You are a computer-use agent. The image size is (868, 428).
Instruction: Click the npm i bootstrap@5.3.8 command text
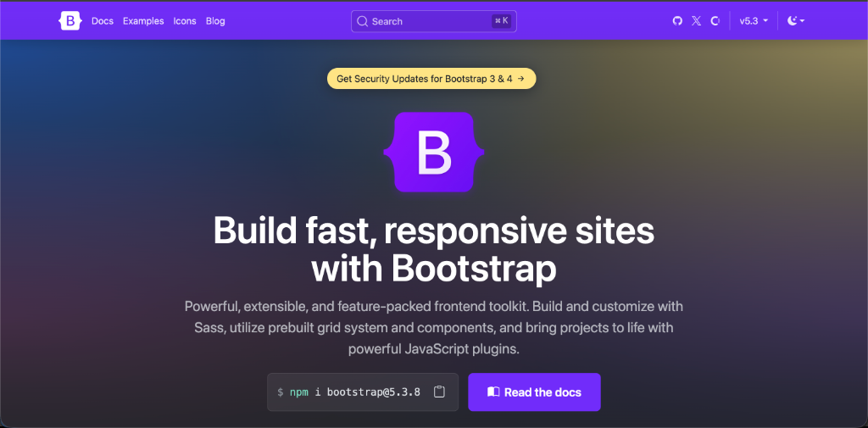coord(355,392)
